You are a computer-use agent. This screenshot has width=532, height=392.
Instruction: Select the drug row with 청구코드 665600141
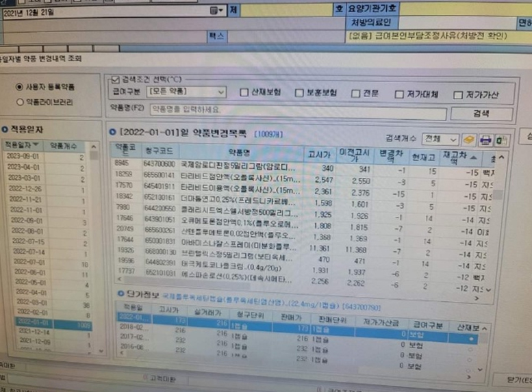pos(302,178)
